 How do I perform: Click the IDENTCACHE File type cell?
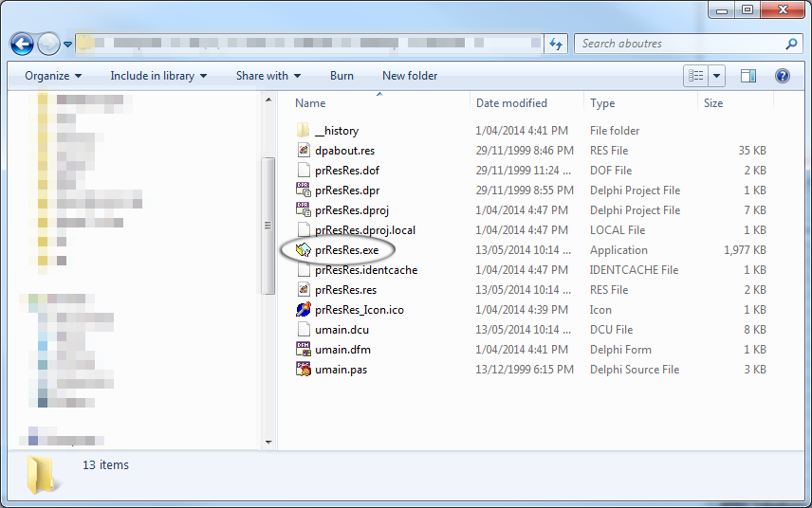click(634, 269)
